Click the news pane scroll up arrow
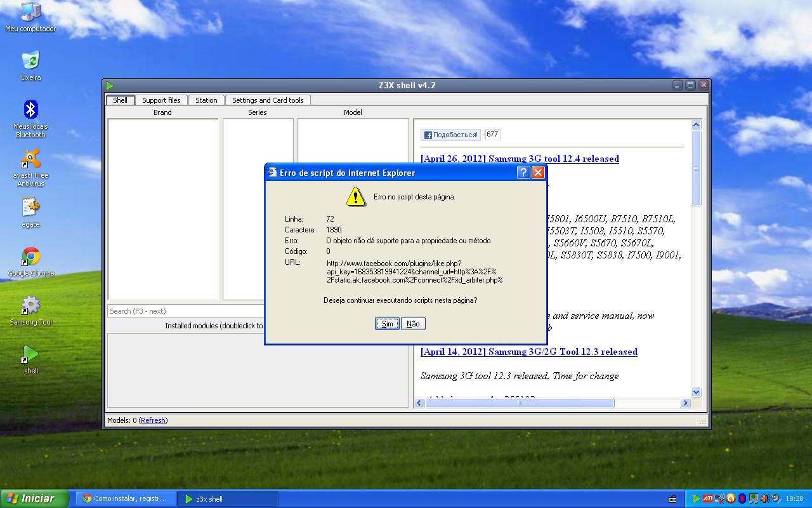 pos(696,125)
